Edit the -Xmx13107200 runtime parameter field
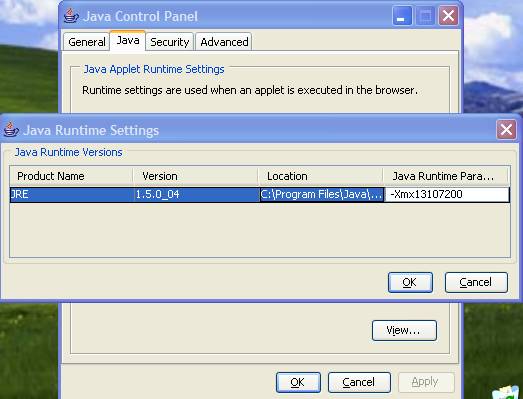This screenshot has width=523, height=399. [x=447, y=194]
